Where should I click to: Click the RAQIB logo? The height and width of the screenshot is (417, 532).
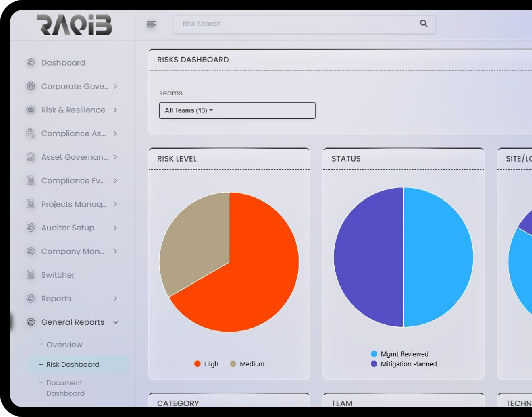click(75, 25)
